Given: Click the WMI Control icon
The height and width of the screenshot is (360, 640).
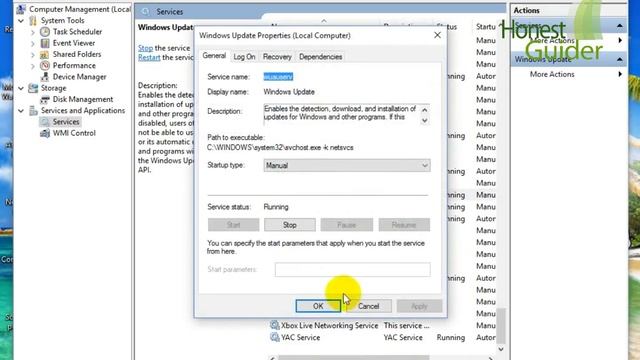Looking at the screenshot, I should click(x=45, y=133).
